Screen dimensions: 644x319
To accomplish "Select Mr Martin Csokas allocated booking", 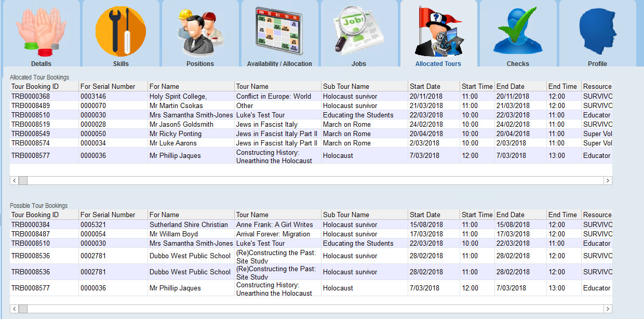I will (176, 105).
